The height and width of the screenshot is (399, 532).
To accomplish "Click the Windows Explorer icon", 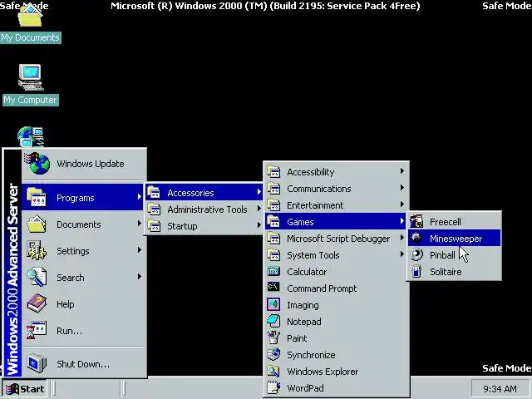I will (273, 371).
